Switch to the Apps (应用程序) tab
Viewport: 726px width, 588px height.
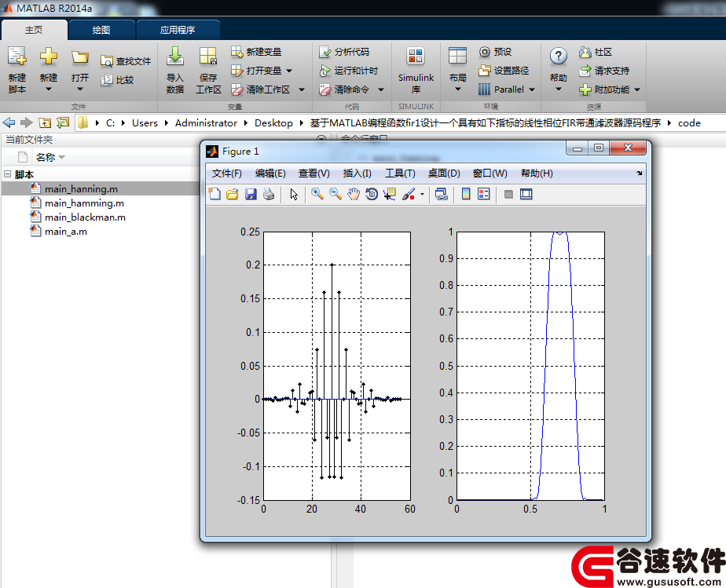tap(178, 30)
